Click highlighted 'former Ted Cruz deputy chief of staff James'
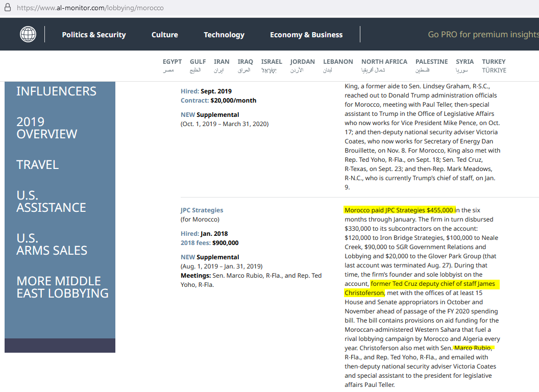Screen dimensions: 539x392 [433, 284]
